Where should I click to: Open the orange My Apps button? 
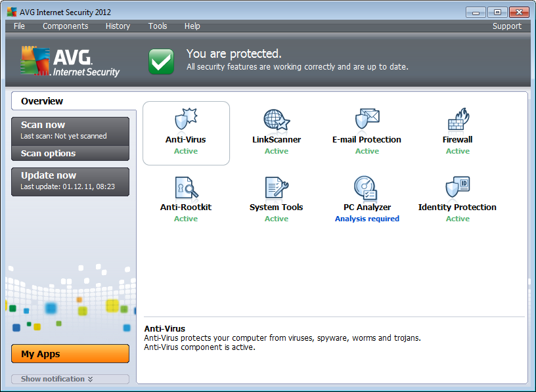pyautogui.click(x=70, y=354)
